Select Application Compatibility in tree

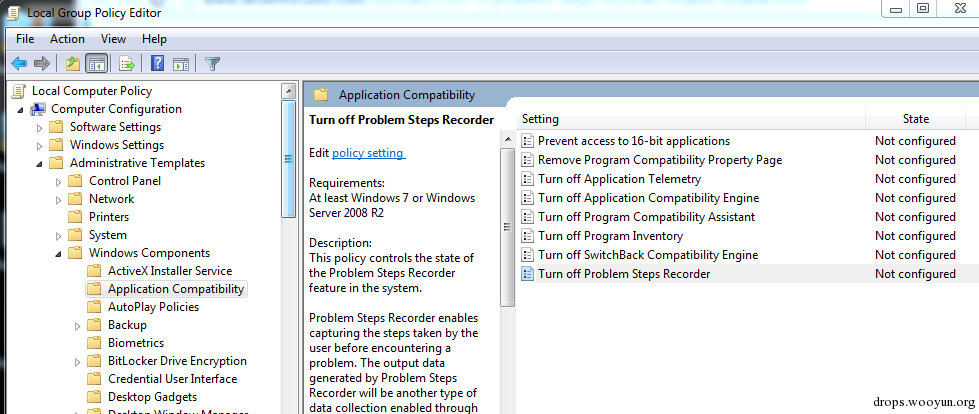175,289
